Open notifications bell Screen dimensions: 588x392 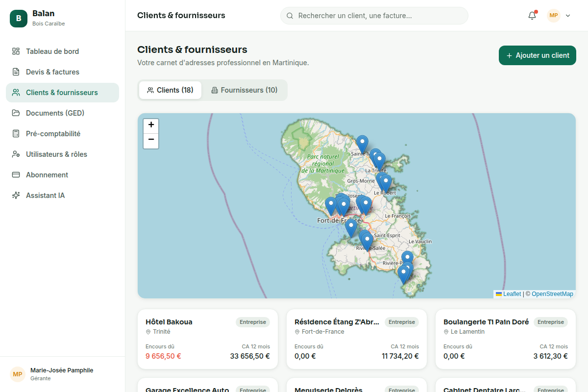(532, 16)
